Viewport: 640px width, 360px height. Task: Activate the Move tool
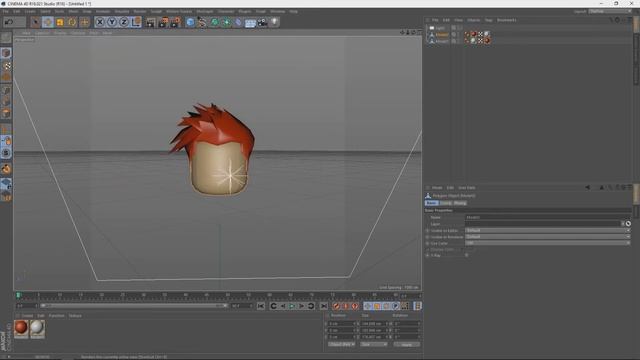[48, 22]
